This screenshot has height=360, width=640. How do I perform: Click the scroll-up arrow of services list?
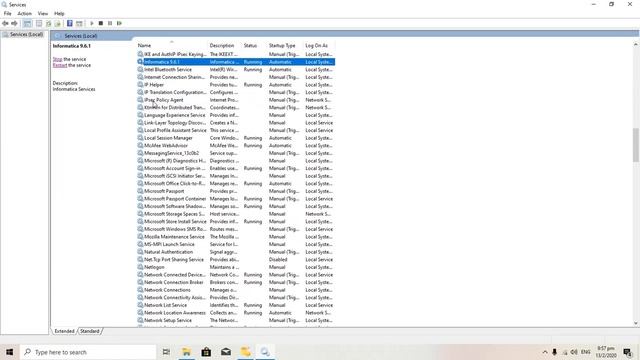pos(636,44)
